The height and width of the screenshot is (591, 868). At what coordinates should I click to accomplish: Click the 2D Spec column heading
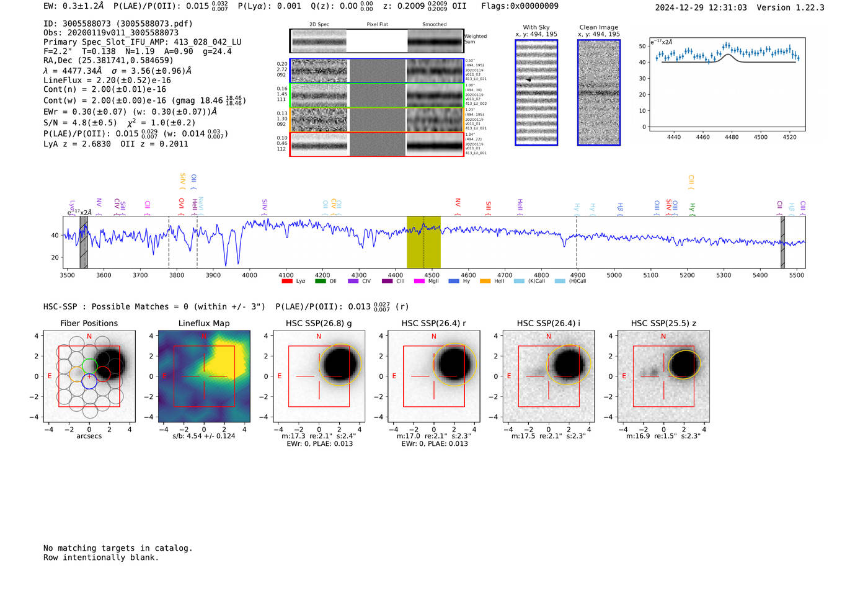(319, 25)
